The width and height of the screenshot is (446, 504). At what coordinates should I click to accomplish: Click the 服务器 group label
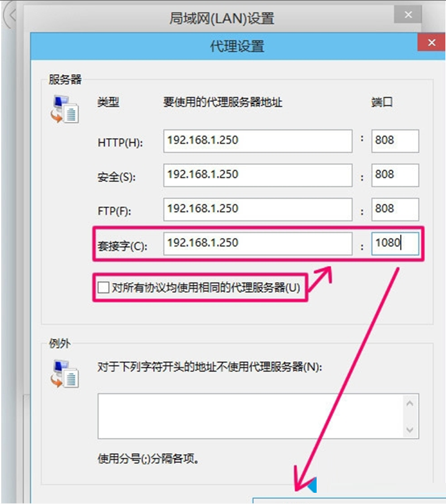tap(65, 80)
